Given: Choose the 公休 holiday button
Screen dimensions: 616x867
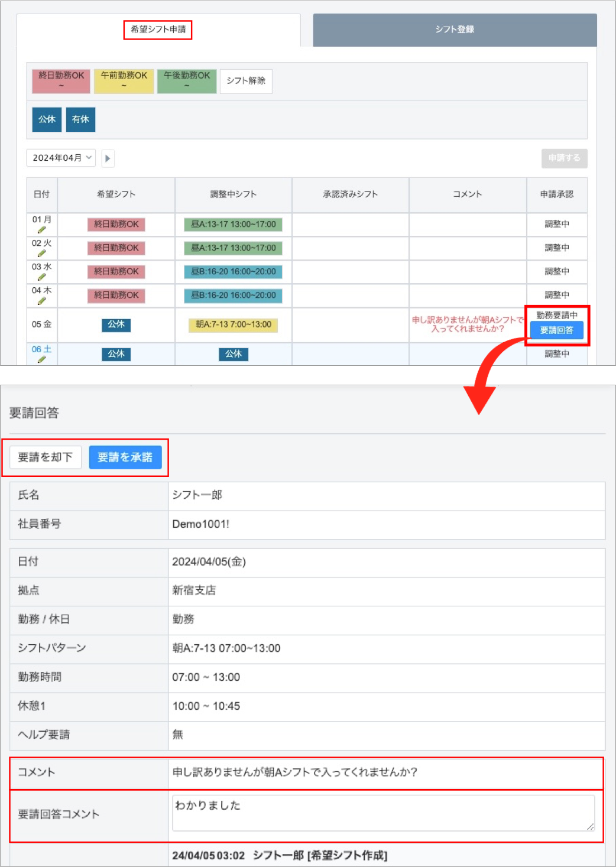Looking at the screenshot, I should pyautogui.click(x=47, y=119).
